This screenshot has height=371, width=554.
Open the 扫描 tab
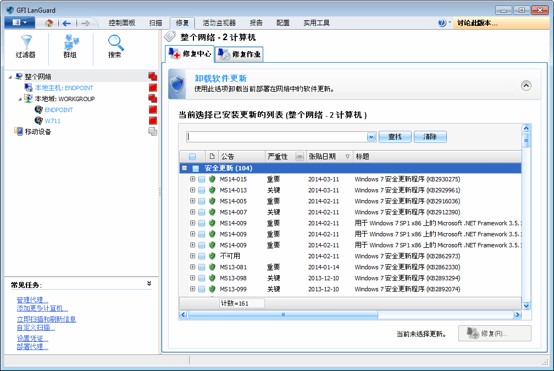click(x=155, y=23)
